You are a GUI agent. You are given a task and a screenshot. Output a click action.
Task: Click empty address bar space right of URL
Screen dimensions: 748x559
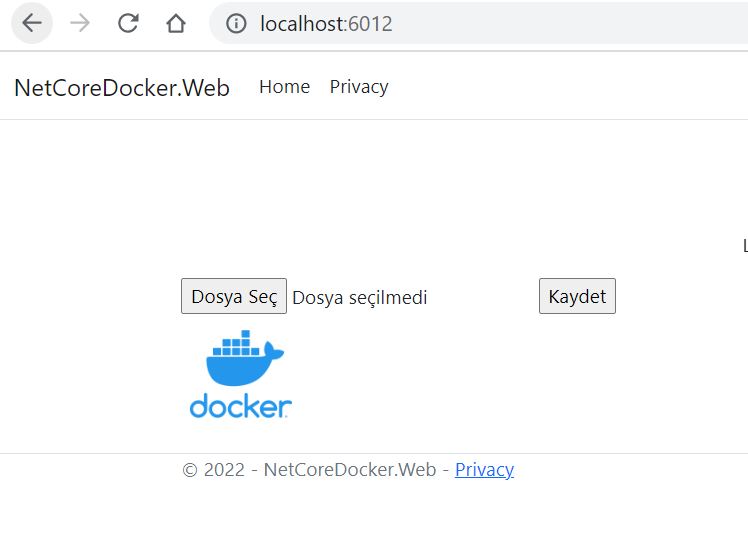pyautogui.click(x=580, y=24)
